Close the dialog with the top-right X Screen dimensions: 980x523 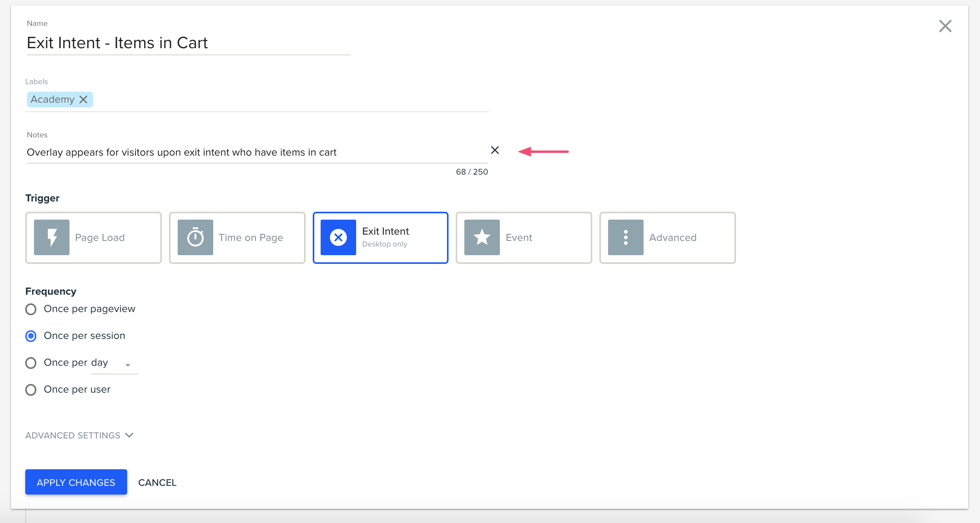click(945, 26)
